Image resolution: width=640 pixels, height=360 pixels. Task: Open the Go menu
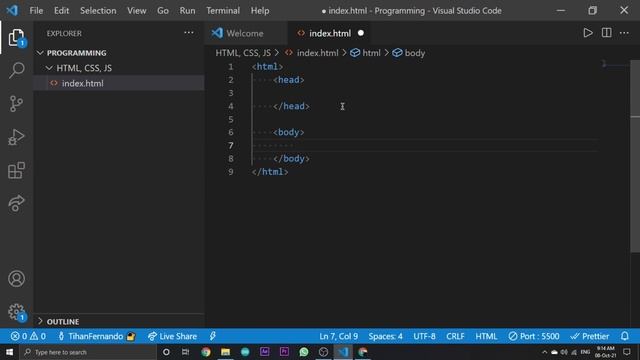click(162, 11)
